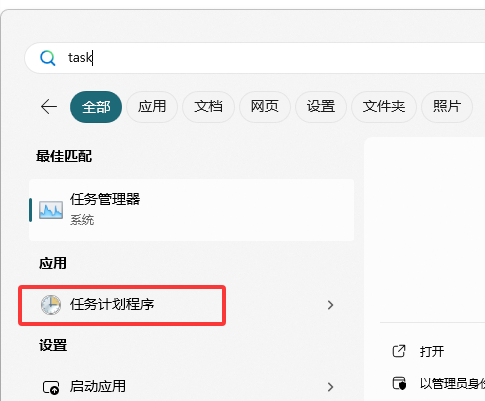The width and height of the screenshot is (485, 401).
Task: Switch to the 应用 filter tab
Action: coord(152,107)
